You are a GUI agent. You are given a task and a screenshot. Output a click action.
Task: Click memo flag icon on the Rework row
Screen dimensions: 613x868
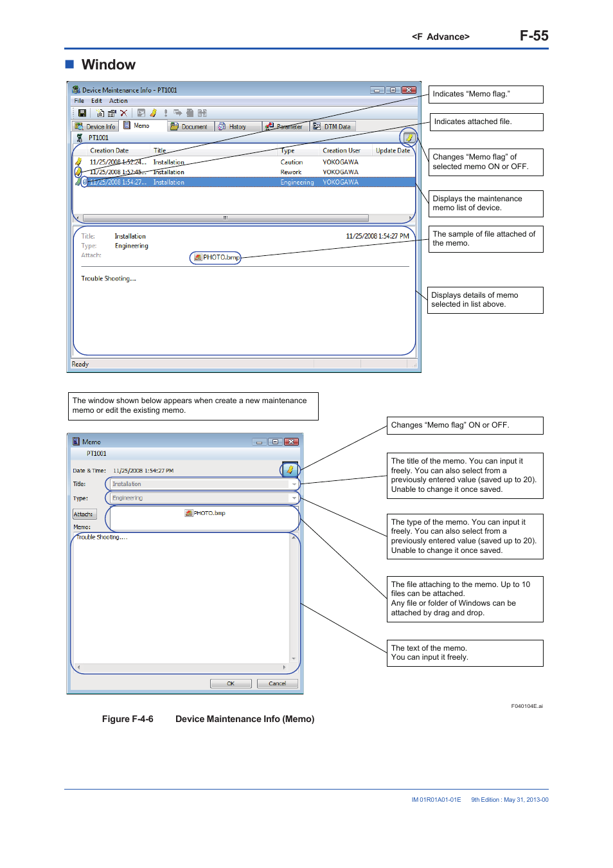pos(78,172)
